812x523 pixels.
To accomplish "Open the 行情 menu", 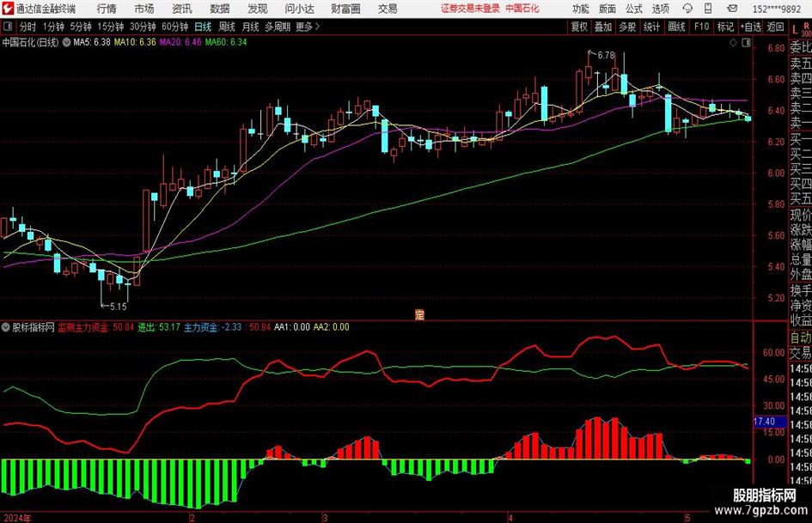I will [x=107, y=9].
